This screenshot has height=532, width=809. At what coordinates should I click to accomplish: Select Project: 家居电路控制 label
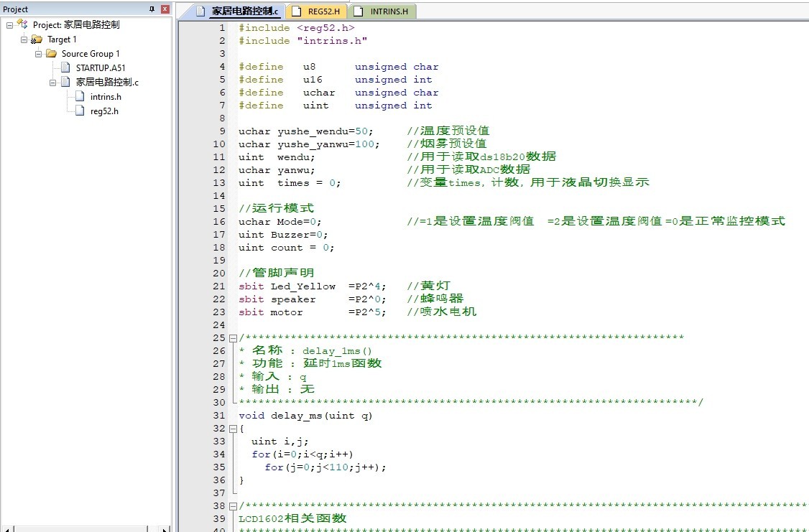[76, 24]
